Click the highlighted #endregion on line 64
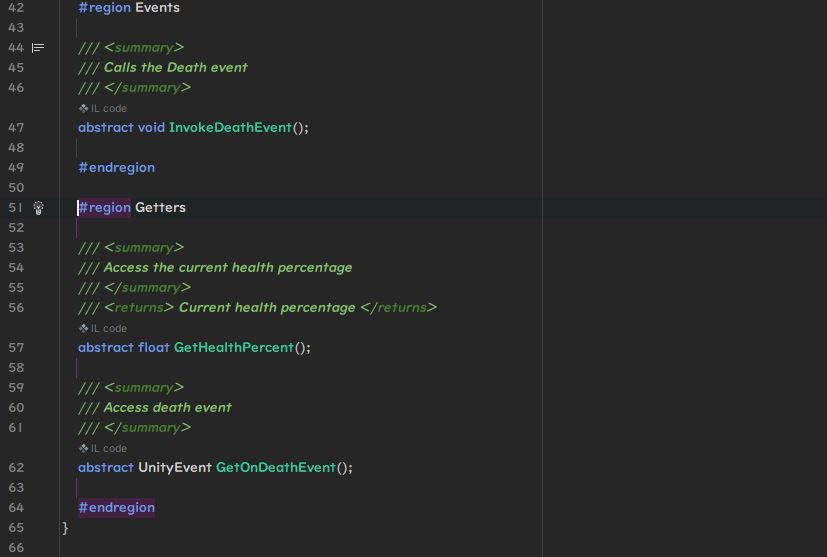The height and width of the screenshot is (557, 827). (x=116, y=507)
